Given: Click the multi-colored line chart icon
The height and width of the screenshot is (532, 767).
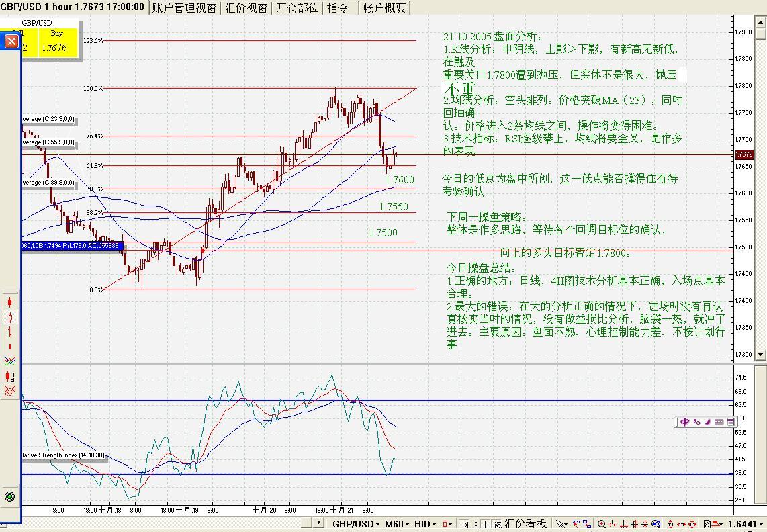Looking at the screenshot, I should tap(10, 361).
